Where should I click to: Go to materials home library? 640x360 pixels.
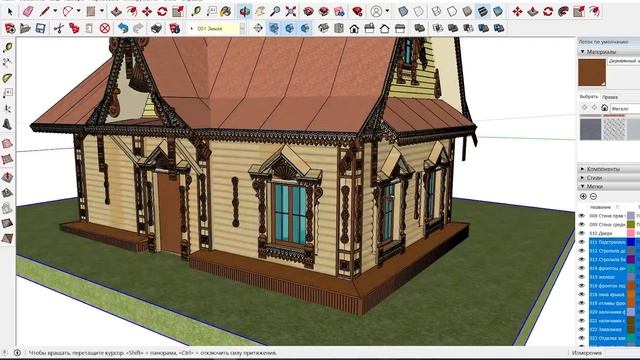604,108
